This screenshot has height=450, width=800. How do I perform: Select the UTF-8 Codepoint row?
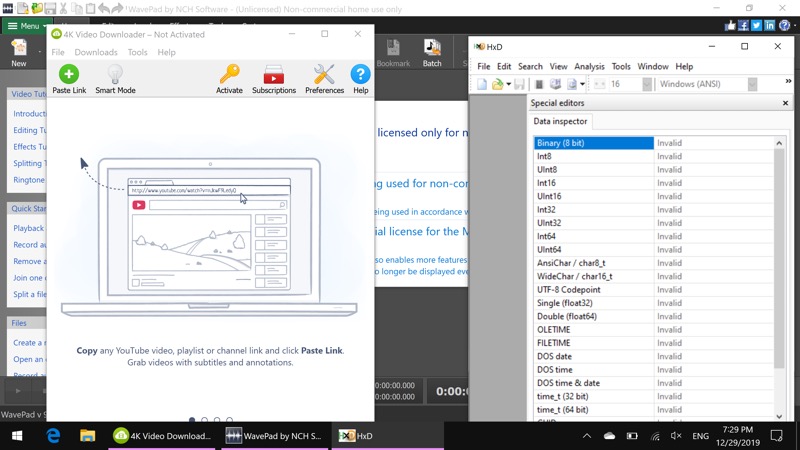point(654,289)
